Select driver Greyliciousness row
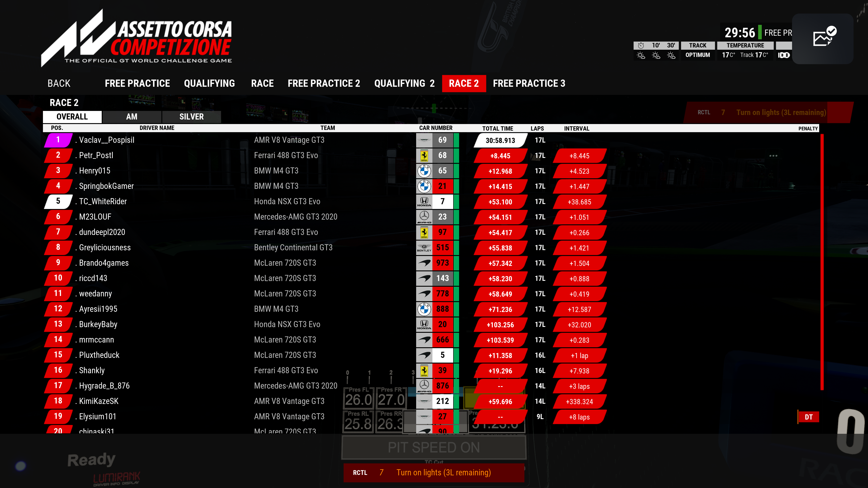The height and width of the screenshot is (488, 868). pos(431,248)
